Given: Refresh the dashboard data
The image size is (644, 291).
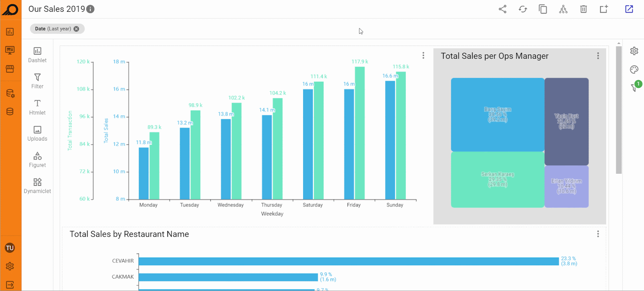Looking at the screenshot, I should pyautogui.click(x=523, y=9).
